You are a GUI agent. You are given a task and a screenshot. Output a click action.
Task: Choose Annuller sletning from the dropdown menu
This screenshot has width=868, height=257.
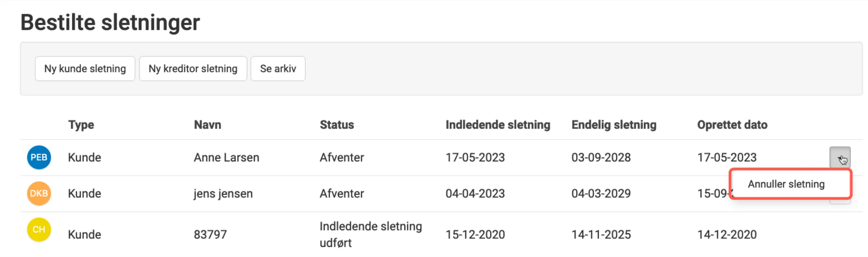coord(786,184)
